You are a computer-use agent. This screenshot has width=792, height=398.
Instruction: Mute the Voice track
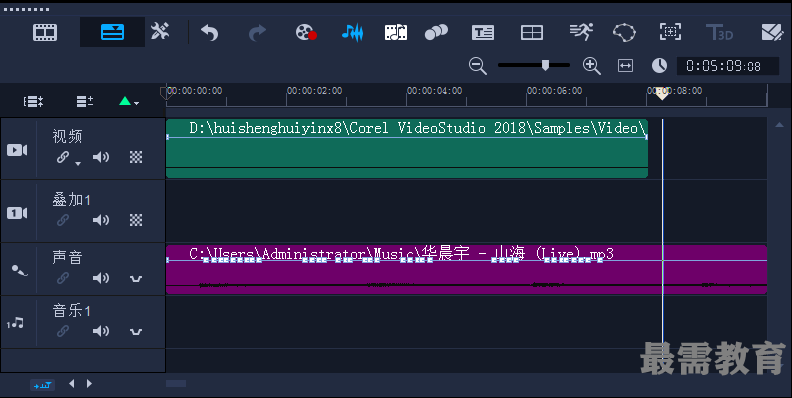(x=101, y=278)
